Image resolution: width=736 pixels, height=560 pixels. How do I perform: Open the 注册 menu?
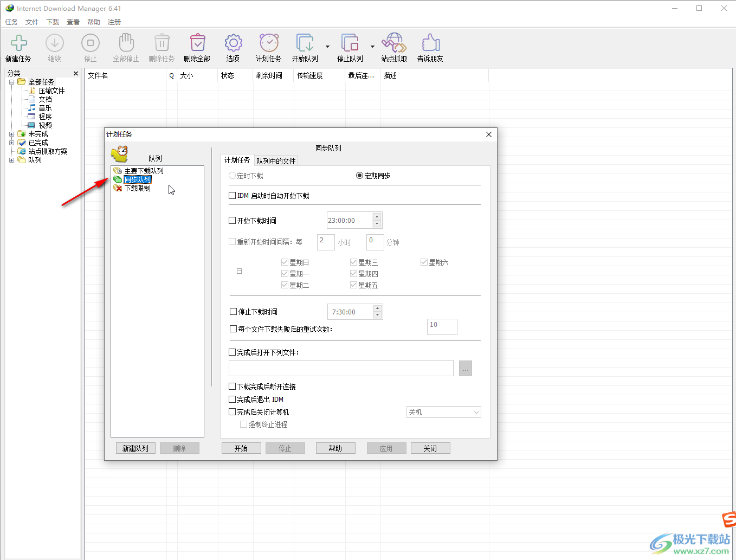click(114, 22)
